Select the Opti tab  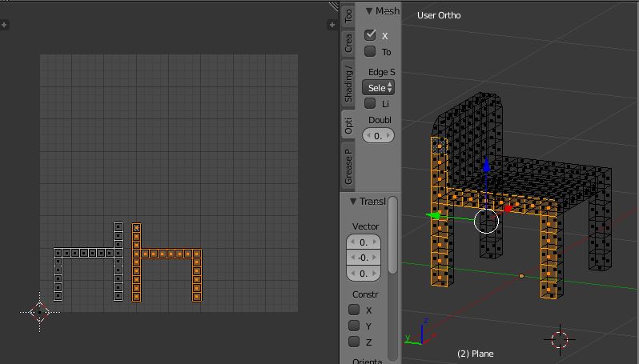click(348, 126)
